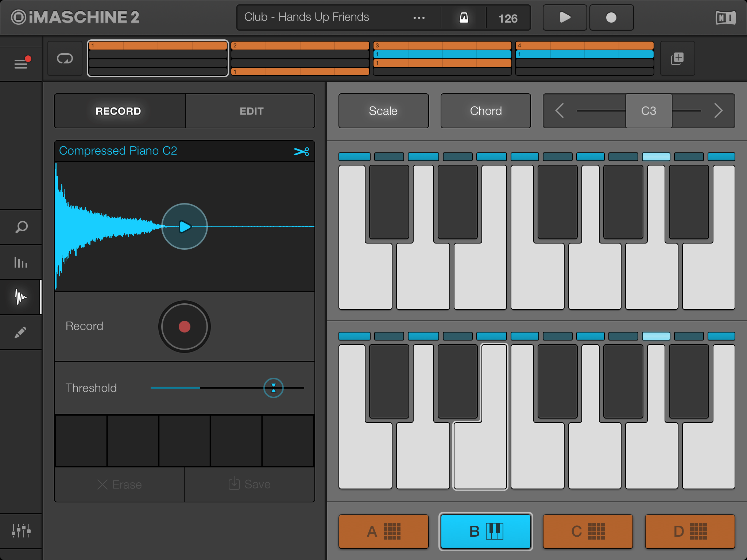
Task: Select scene 2 in the arranger
Action: click(300, 58)
